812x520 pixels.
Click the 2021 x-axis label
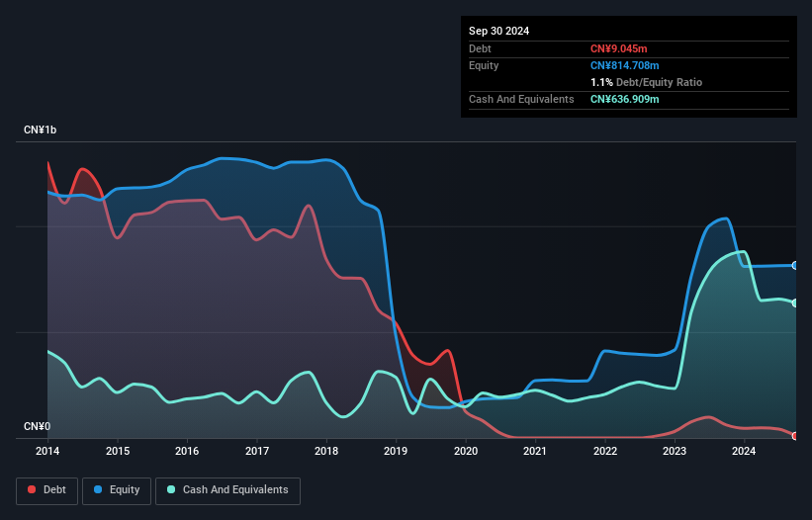535,451
